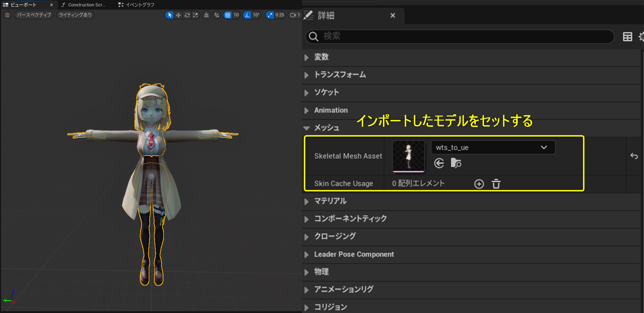The height and width of the screenshot is (313, 644).
Task: Open the viewport hamburger options menu
Action: [7, 15]
